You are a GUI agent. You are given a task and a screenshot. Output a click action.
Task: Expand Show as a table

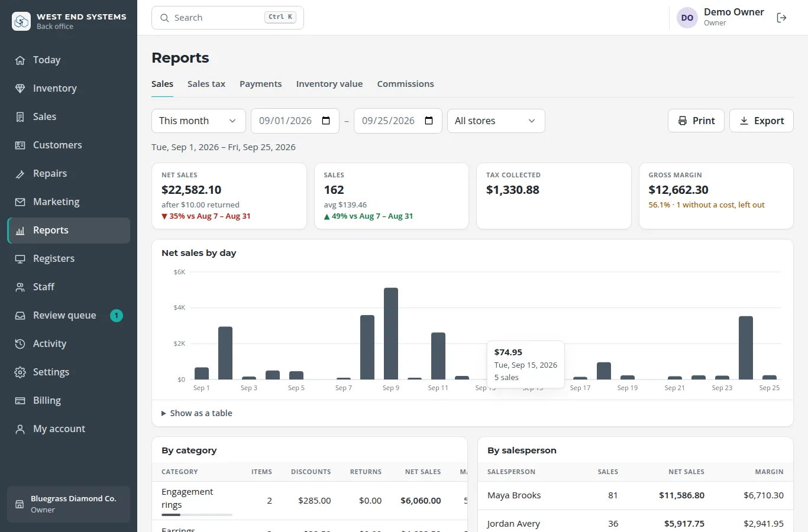tap(197, 413)
